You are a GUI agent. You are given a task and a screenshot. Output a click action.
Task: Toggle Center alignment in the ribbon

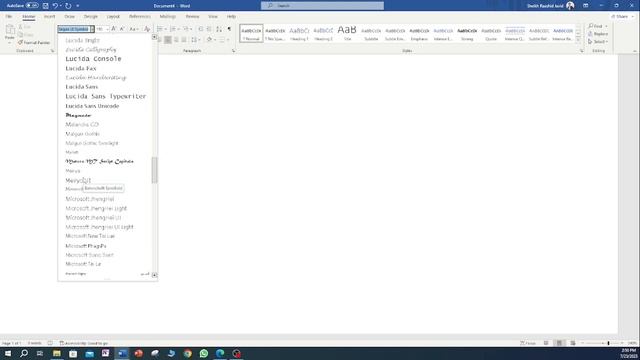[x=168, y=40]
